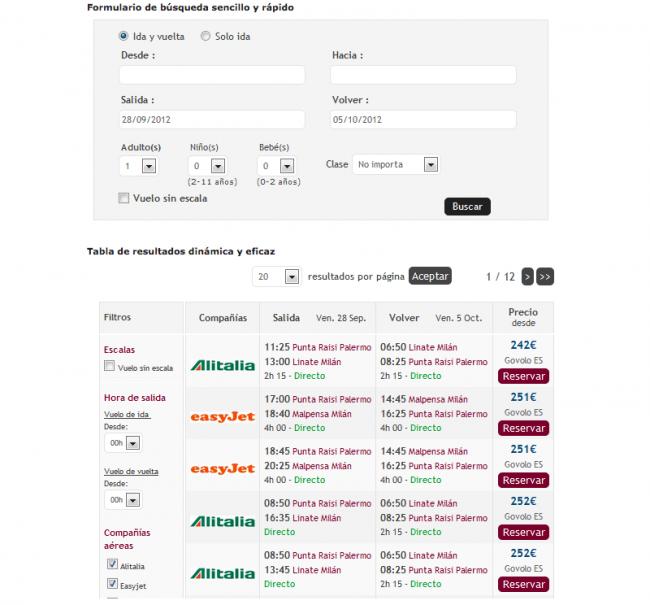Click the Alitalia logo in first result
Viewport: 650px width, 605px height.
222,365
